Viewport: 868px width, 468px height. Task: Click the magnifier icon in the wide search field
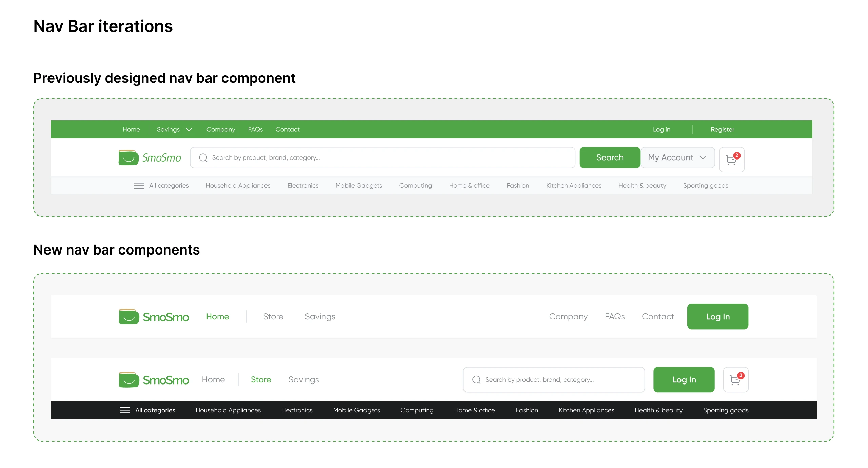click(203, 157)
